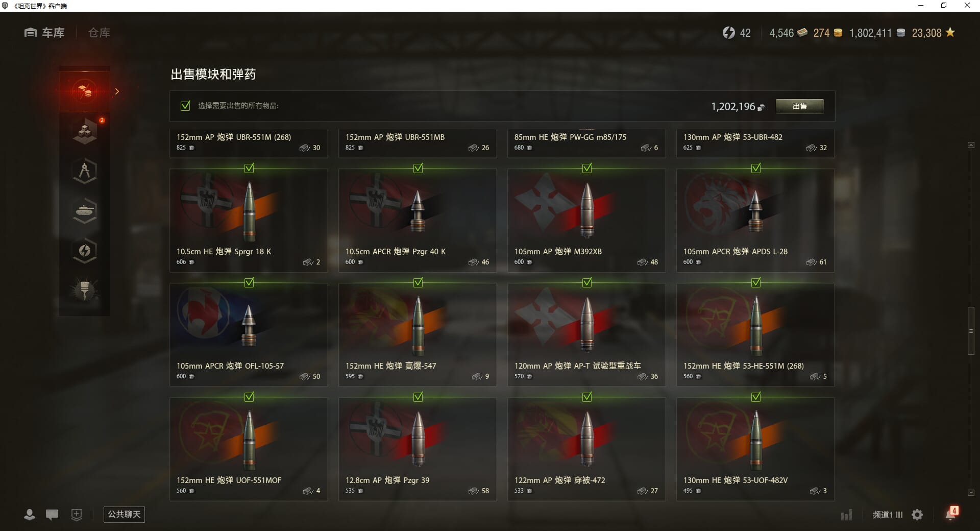
Task: Expand the sidebar chevron arrow
Action: 117,91
